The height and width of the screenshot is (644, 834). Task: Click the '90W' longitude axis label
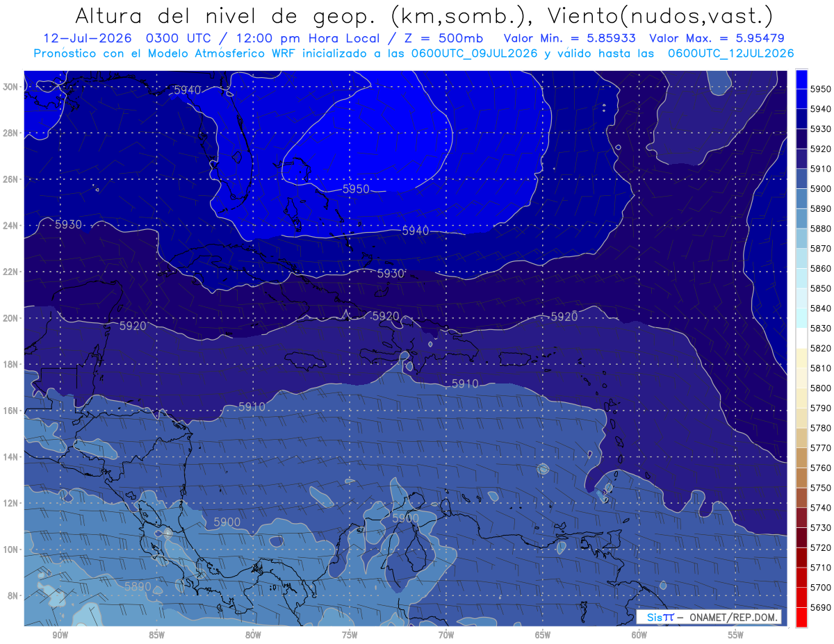coord(60,635)
